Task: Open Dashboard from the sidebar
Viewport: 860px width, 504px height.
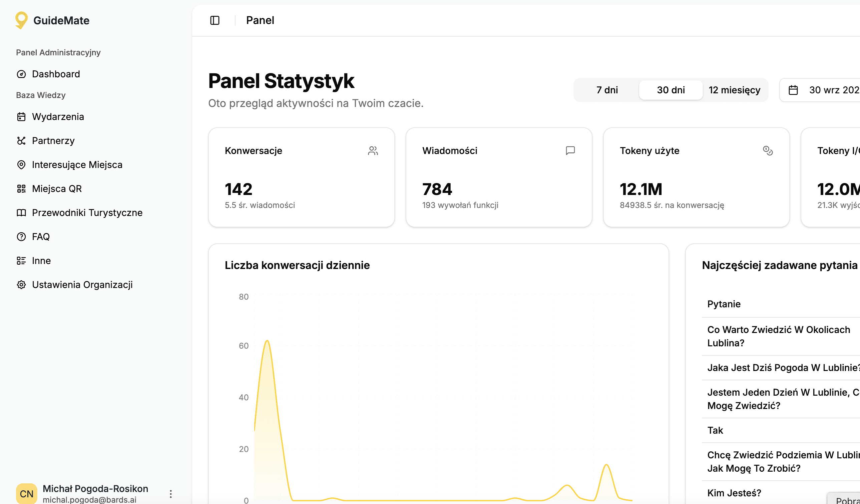Action: pyautogui.click(x=56, y=74)
